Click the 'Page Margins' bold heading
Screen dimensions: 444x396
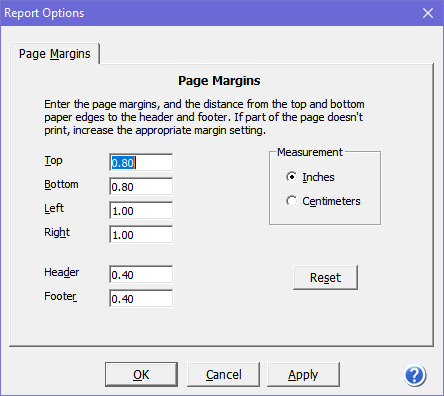[219, 81]
